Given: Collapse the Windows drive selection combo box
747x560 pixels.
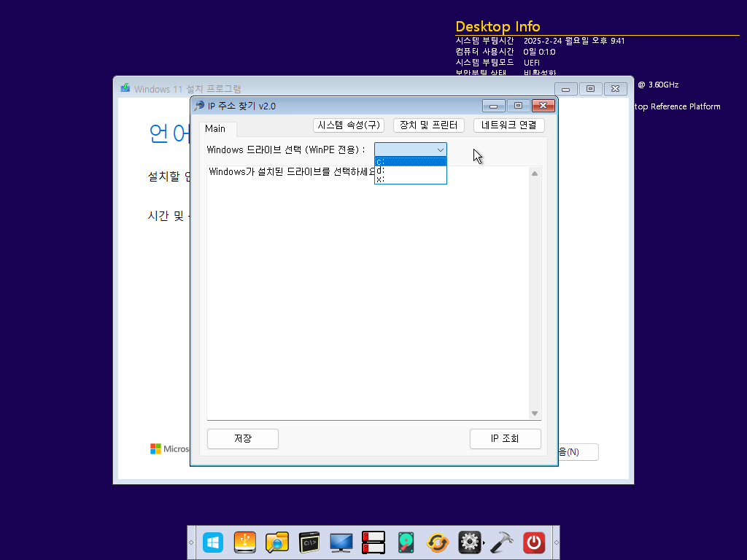Looking at the screenshot, I should [440, 150].
